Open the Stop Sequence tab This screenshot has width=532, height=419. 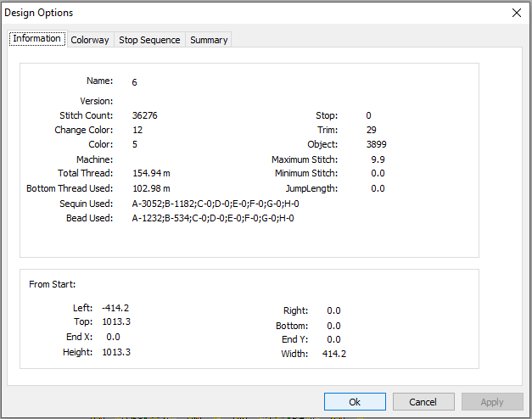tap(149, 40)
